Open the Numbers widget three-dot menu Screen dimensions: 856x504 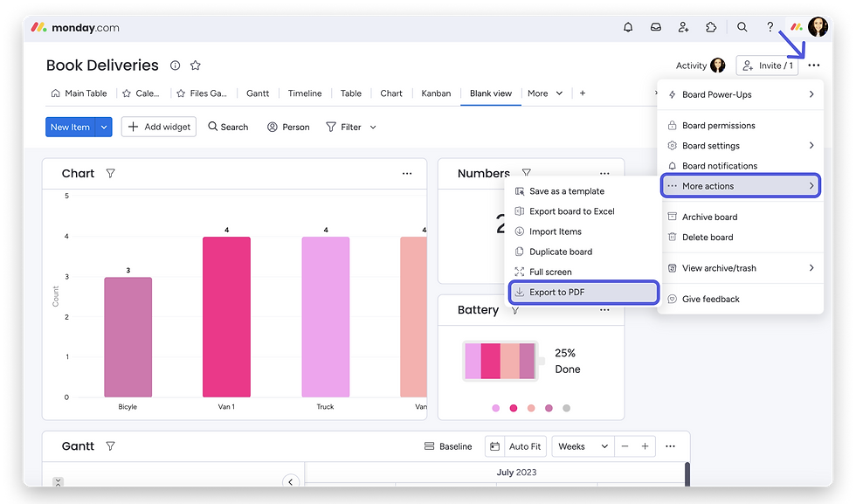(x=604, y=174)
